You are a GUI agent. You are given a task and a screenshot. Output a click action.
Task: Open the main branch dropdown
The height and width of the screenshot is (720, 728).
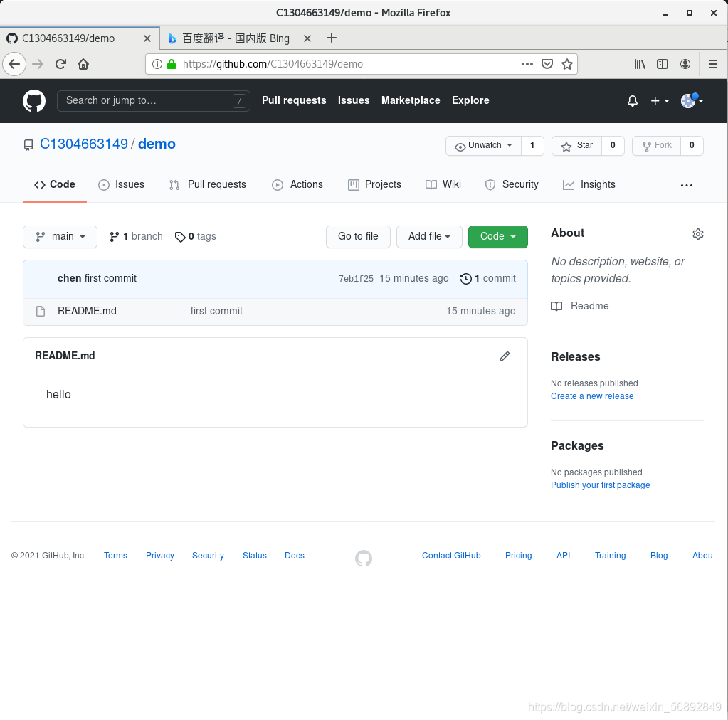[x=60, y=237]
